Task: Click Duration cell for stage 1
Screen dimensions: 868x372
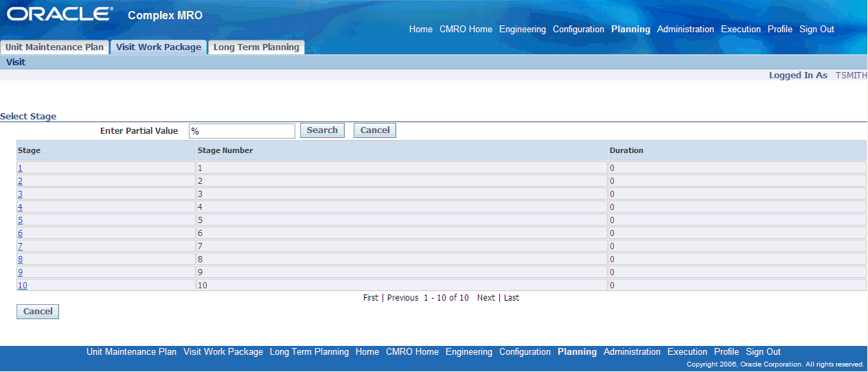Action: pyautogui.click(x=737, y=168)
